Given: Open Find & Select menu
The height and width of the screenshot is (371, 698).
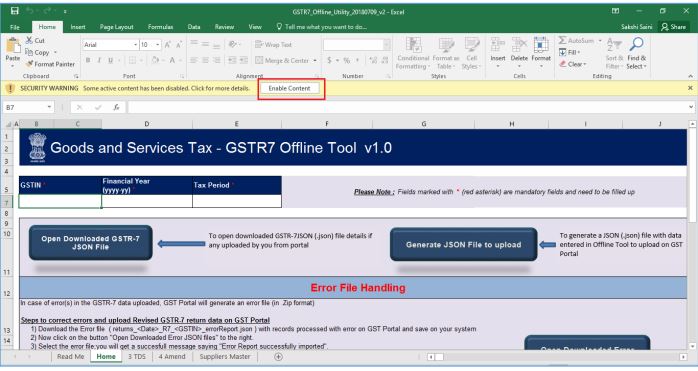Looking at the screenshot, I should coord(636,53).
